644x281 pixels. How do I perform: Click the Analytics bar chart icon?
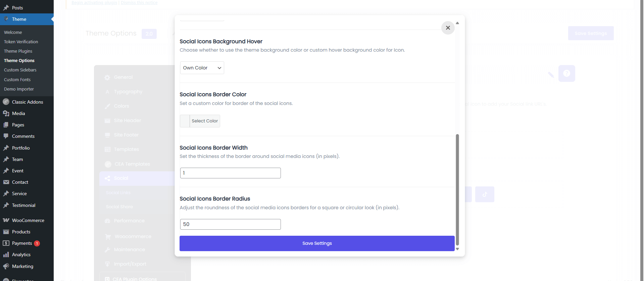tap(6, 255)
